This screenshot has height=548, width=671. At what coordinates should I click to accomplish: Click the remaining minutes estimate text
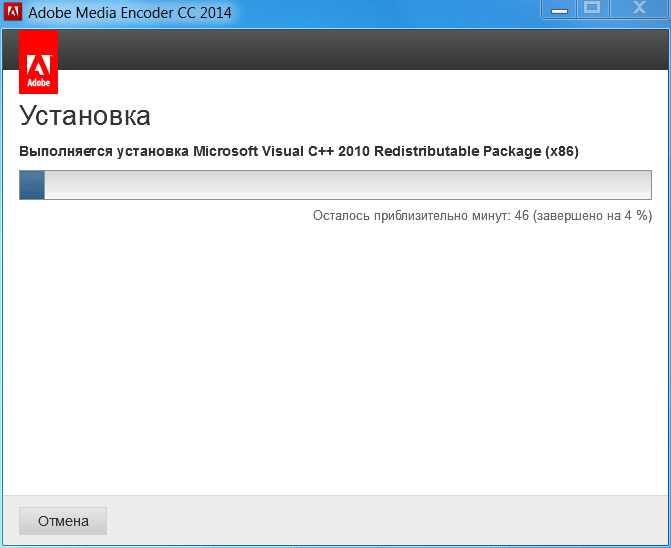[x=482, y=215]
